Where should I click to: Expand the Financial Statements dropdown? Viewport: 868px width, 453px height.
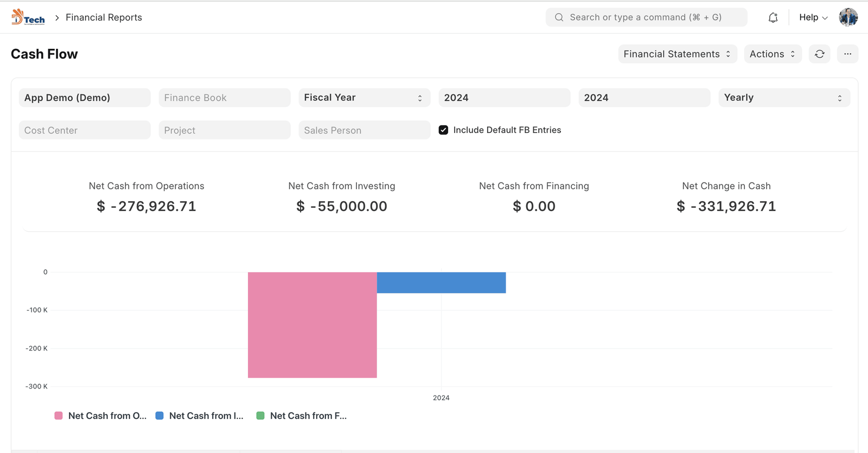(x=677, y=54)
